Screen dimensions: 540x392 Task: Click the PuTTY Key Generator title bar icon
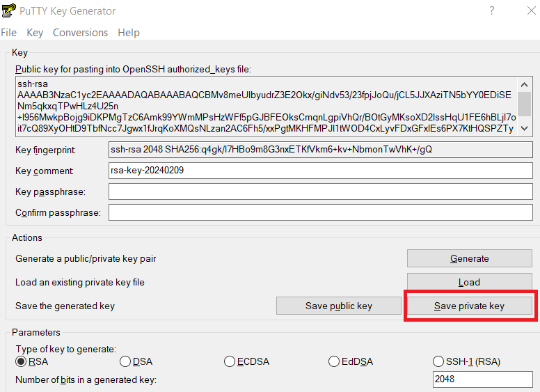[10, 11]
